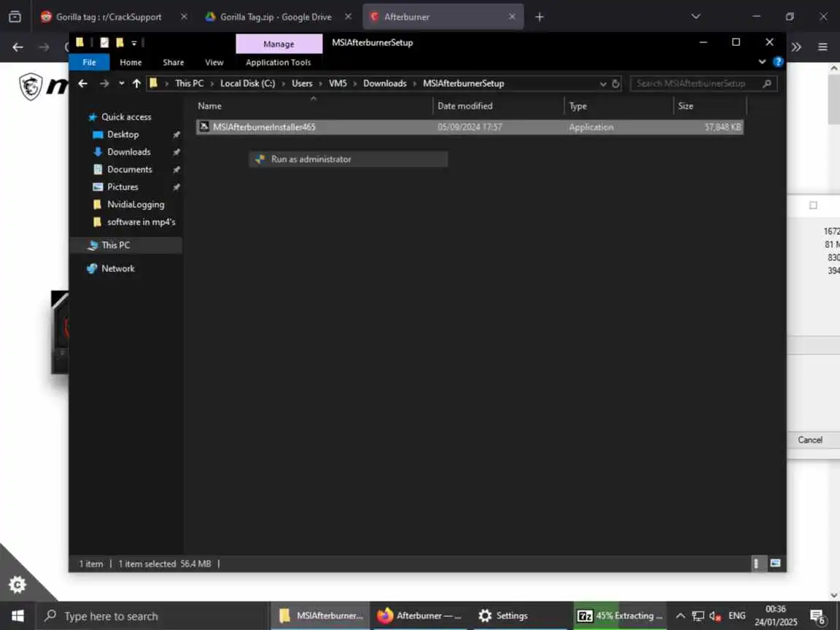Viewport: 840px width, 630px height.
Task: Open Documents in navigation pane
Action: 129,169
